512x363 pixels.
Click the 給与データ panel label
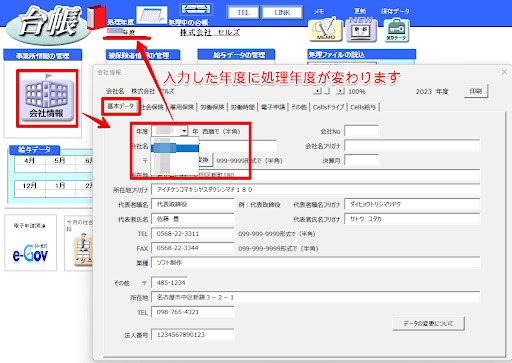(x=34, y=150)
